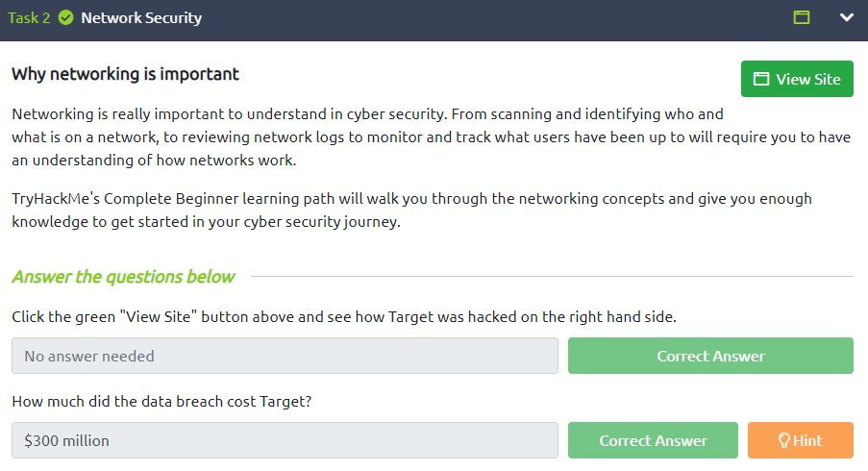868x471 pixels.
Task: Click the "Task 2" label in header
Action: click(x=29, y=17)
